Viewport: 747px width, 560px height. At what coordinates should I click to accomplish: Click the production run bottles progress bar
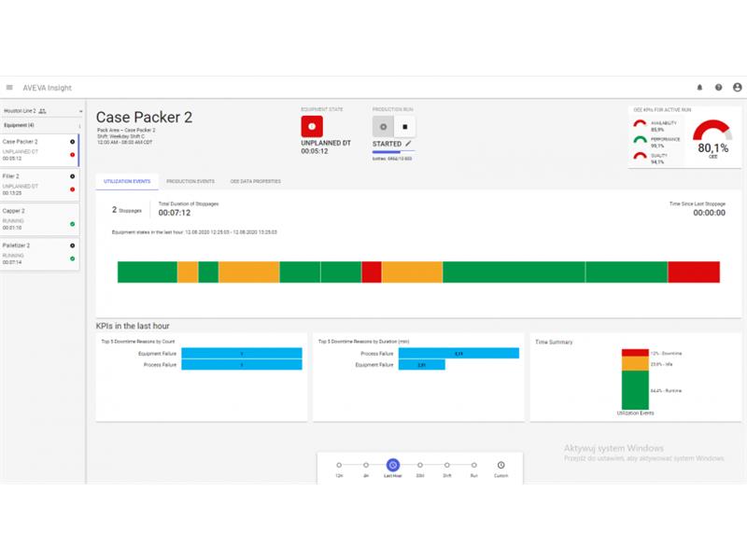(x=393, y=152)
